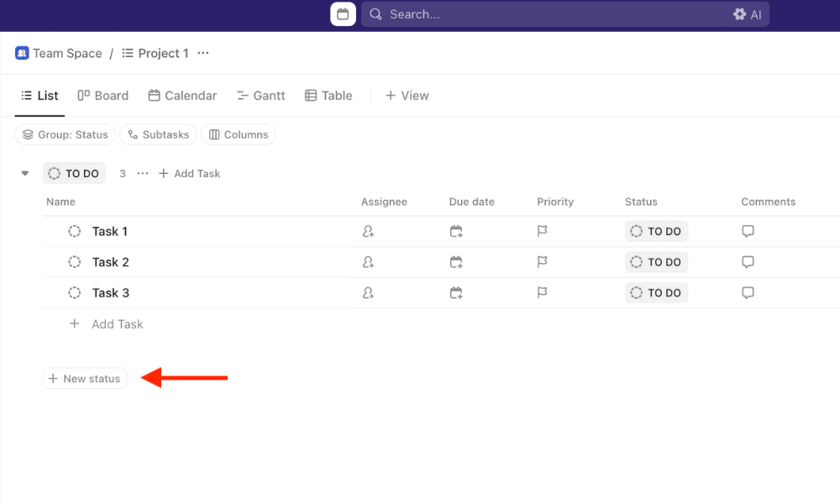Open the Columns settings
This screenshot has height=504, width=840.
point(239,134)
